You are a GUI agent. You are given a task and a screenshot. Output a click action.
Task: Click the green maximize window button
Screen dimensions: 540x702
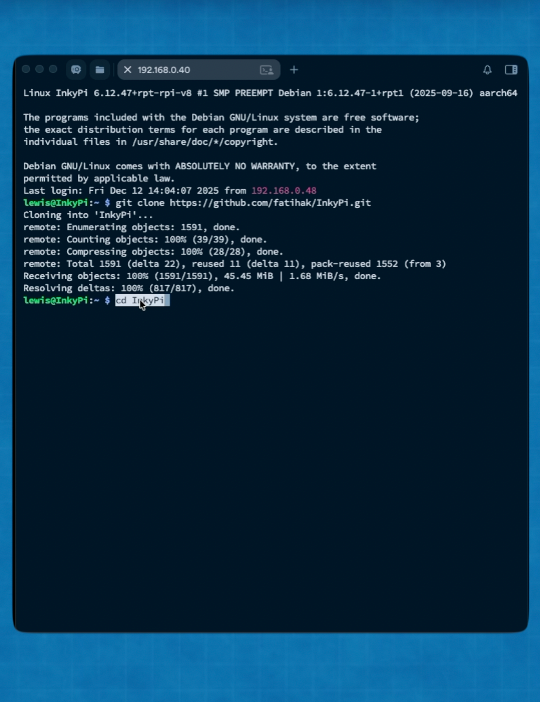[x=53, y=69]
